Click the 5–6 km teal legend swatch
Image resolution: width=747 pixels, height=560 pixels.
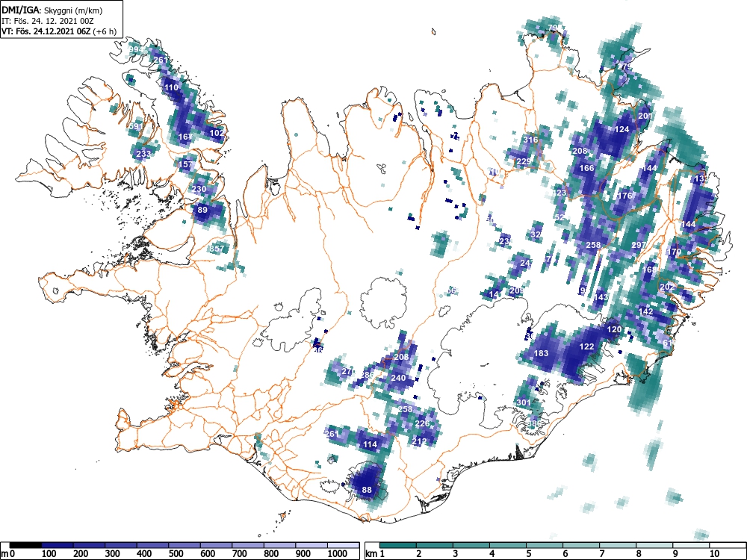pyautogui.click(x=545, y=545)
